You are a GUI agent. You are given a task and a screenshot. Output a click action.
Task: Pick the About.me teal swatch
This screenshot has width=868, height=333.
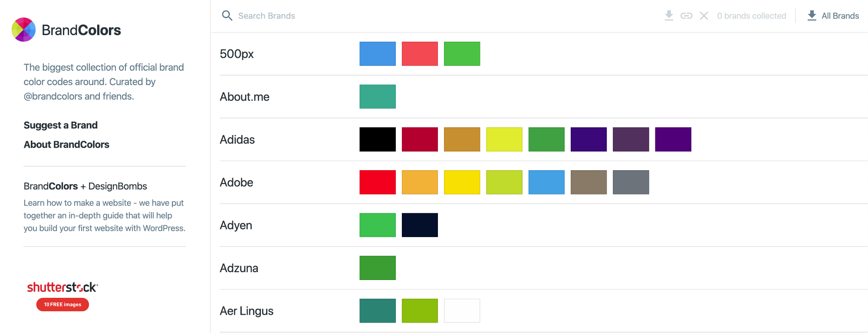click(378, 96)
